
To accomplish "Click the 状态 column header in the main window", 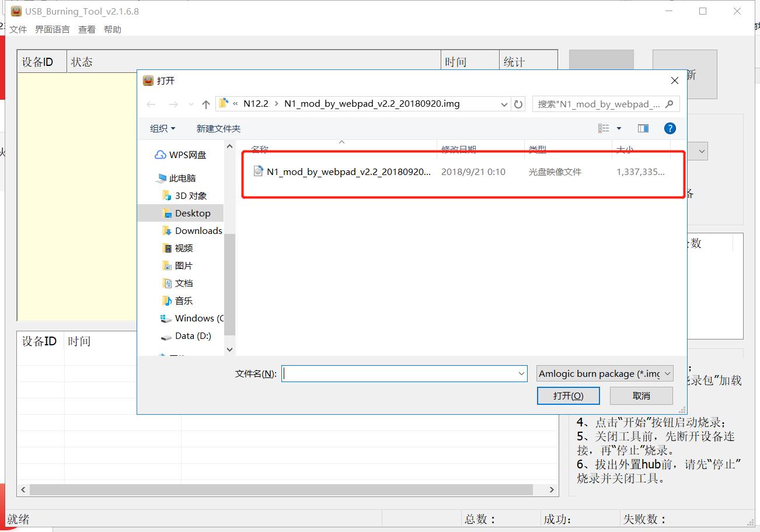I will pyautogui.click(x=253, y=62).
